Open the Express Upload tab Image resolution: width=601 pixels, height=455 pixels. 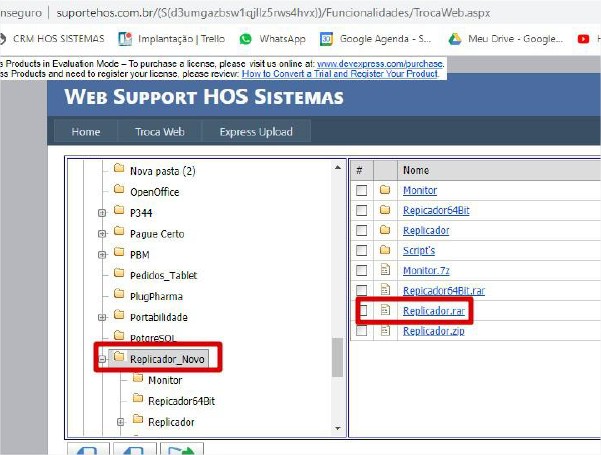tap(256, 132)
